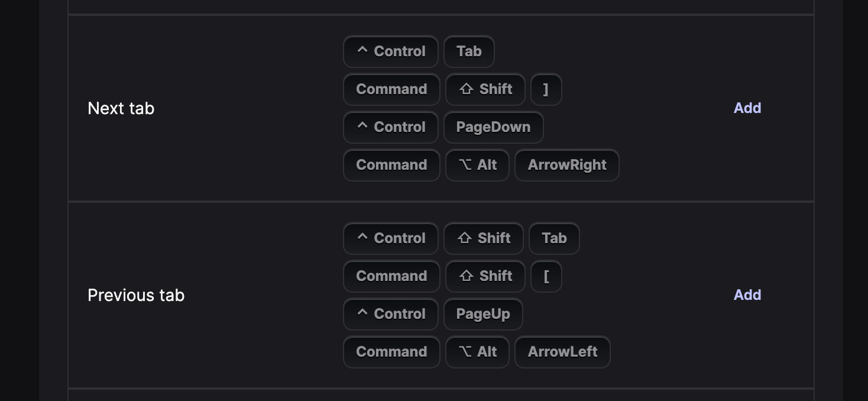
Task: Click Add link for Previous tab
Action: (x=747, y=295)
